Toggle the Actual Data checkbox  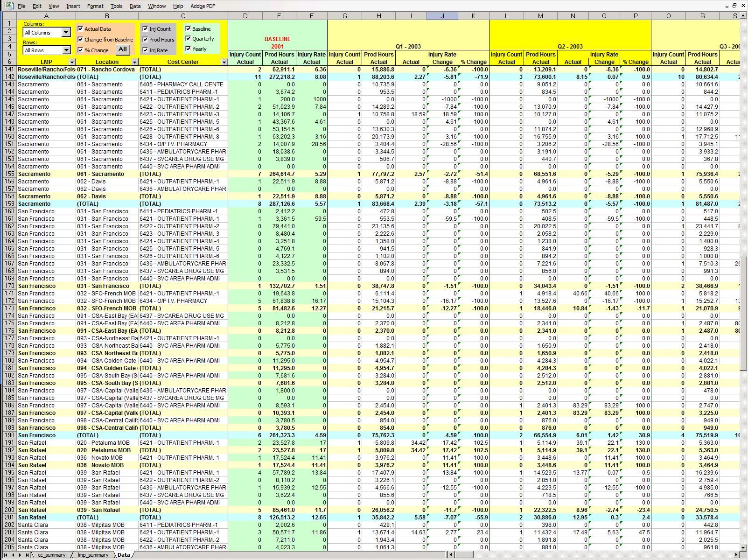80,28
